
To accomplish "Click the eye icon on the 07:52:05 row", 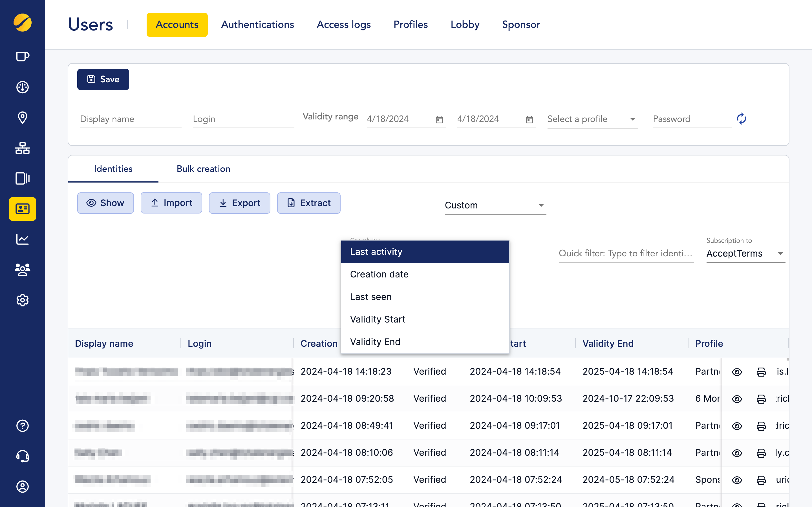I will [737, 479].
